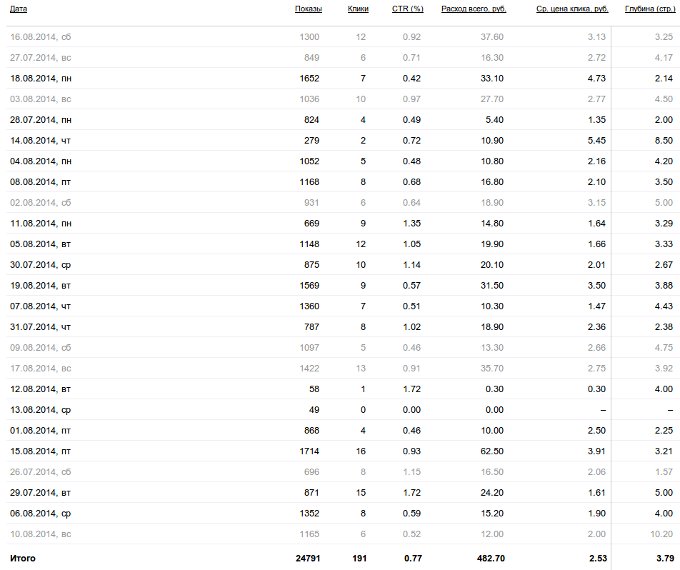Image resolution: width=680 pixels, height=570 pixels.
Task: Click the 14.08.2014, чт row date
Action: click(40, 141)
